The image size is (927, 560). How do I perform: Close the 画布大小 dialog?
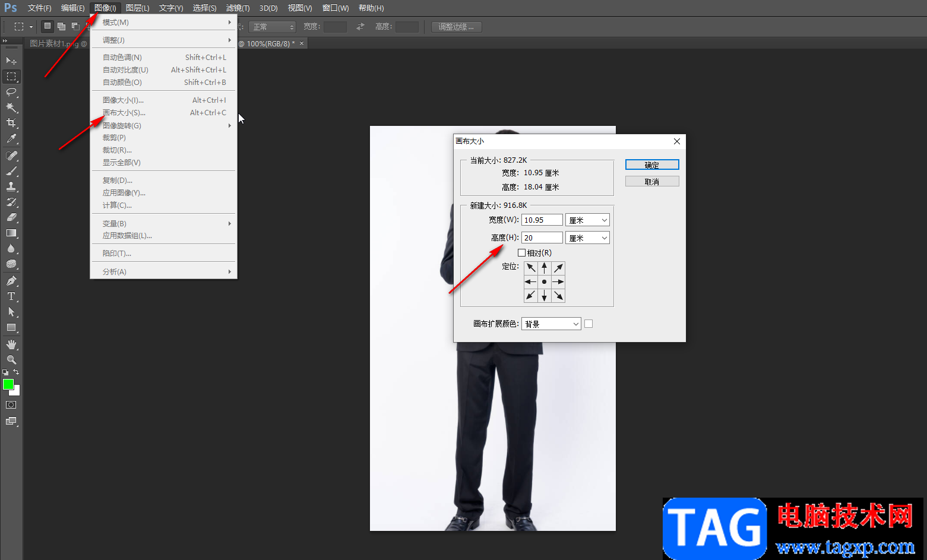[x=677, y=141]
